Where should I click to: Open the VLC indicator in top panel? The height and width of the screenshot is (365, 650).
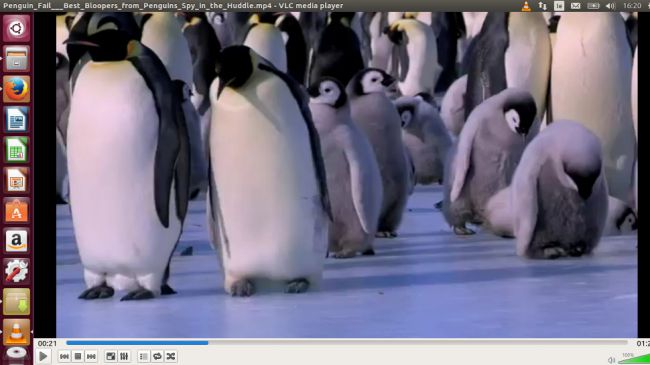[526, 6]
